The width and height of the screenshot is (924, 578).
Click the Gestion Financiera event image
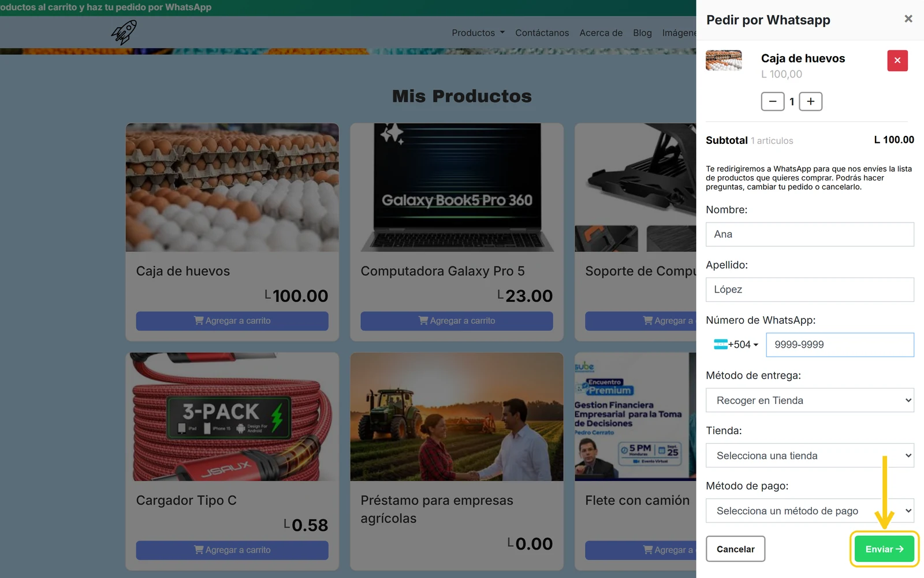(635, 417)
